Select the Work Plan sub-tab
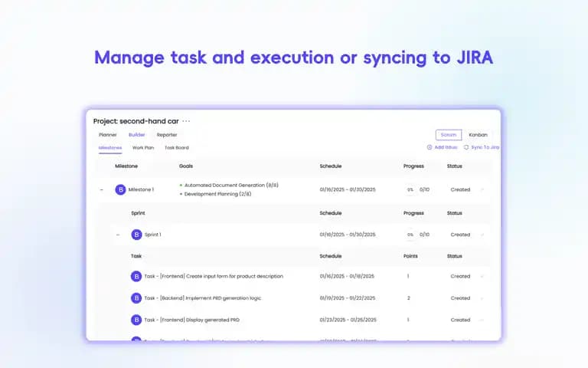 [143, 147]
